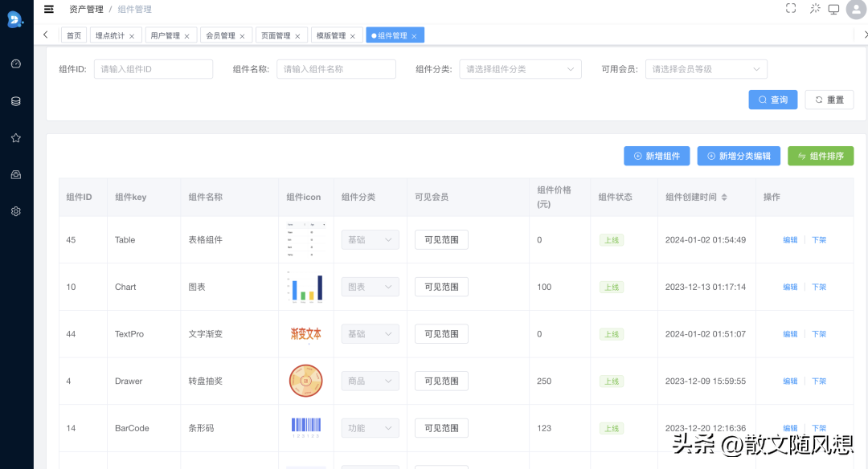Open 可见范围 for the Drawer row
Image resolution: width=868 pixels, height=469 pixels.
[442, 381]
